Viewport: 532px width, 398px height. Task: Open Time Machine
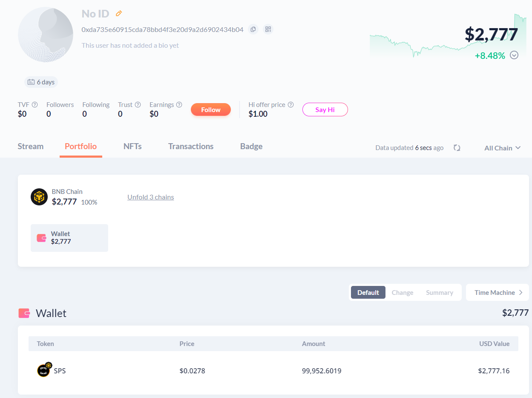[497, 292]
